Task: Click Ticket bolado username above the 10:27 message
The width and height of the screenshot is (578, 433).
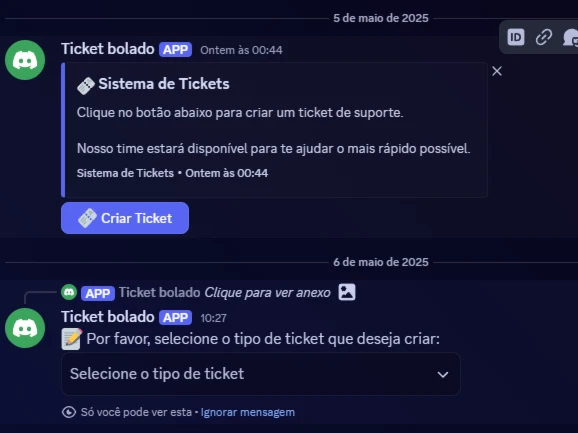Action: pyautogui.click(x=108, y=317)
